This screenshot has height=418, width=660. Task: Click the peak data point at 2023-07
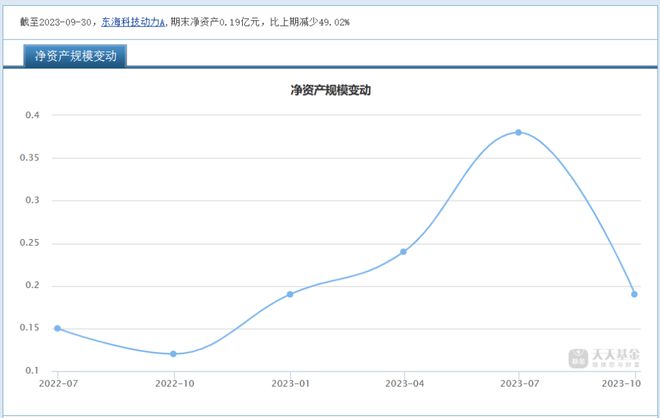[518, 132]
